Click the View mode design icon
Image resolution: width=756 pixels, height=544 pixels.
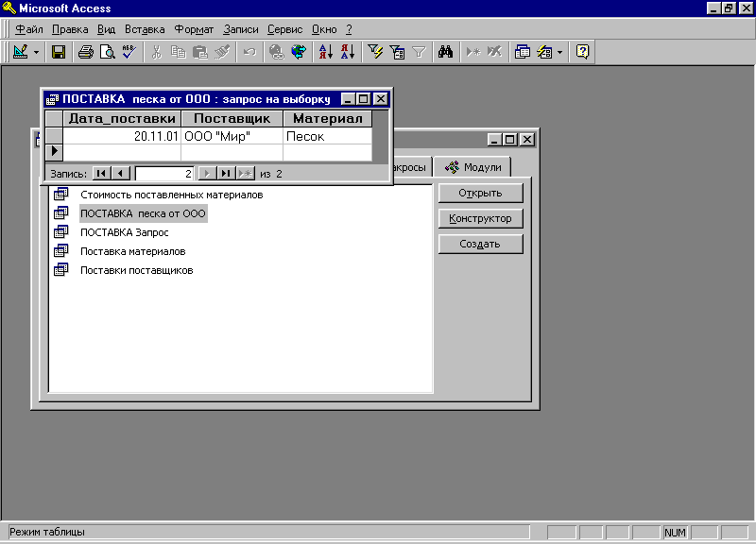20,52
